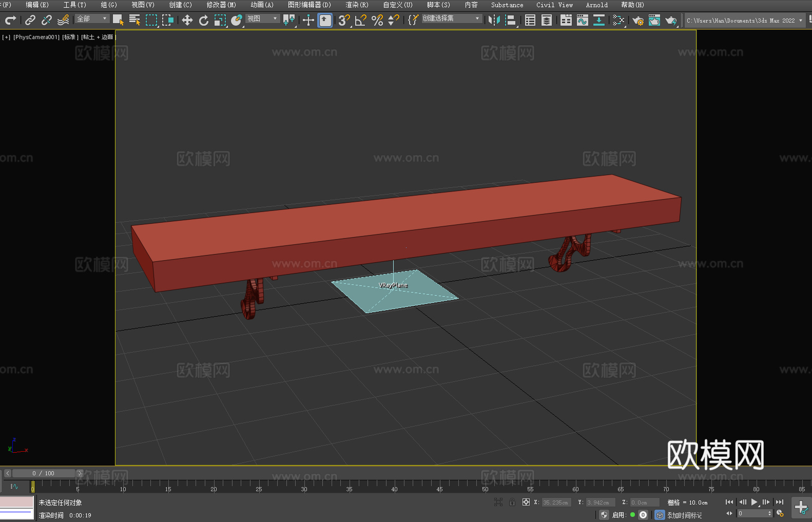Select the Link objects tool
The width and height of the screenshot is (812, 522).
click(x=30, y=20)
